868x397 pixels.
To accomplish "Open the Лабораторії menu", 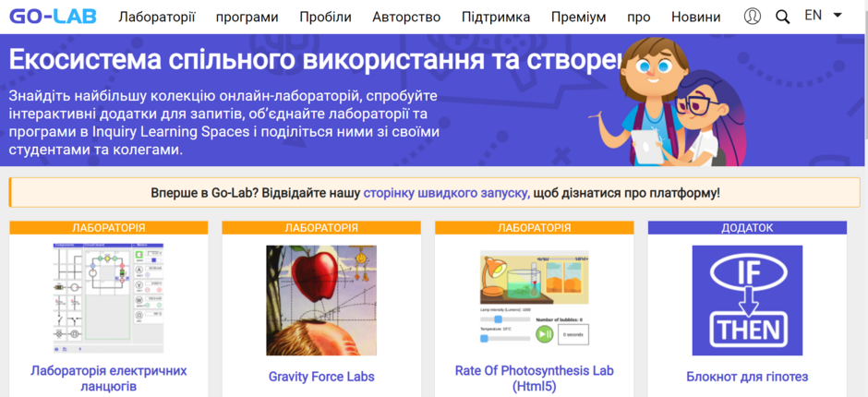I will click(157, 18).
